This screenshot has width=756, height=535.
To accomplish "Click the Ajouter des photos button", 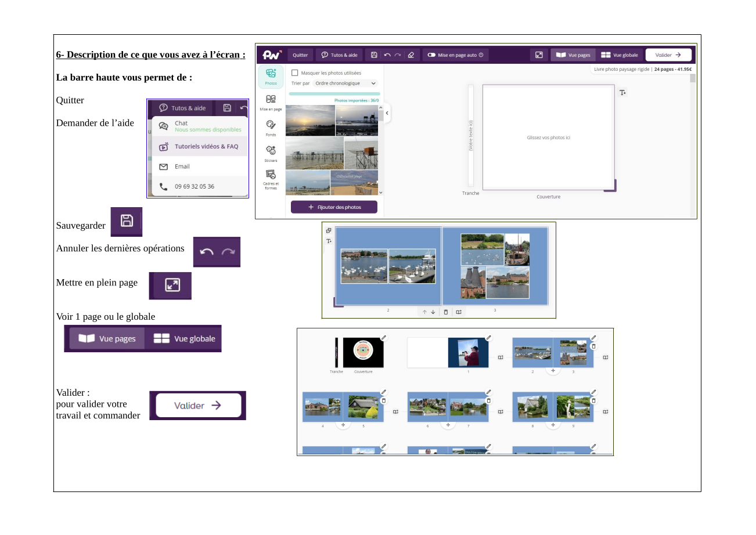I will 334,207.
